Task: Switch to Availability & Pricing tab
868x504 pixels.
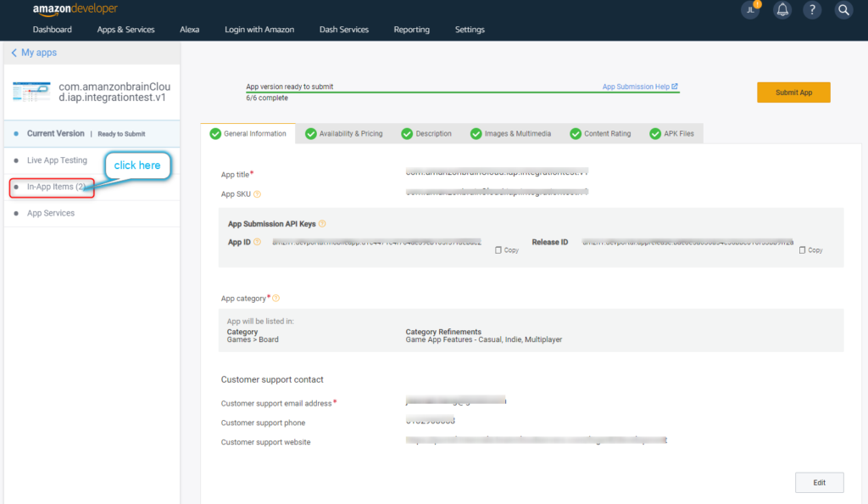Action: 344,133
